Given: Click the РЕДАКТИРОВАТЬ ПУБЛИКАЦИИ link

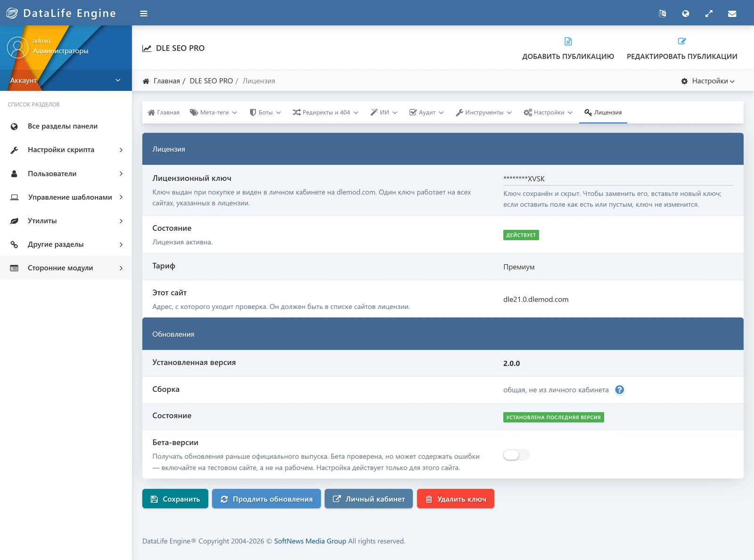Looking at the screenshot, I should 682,49.
